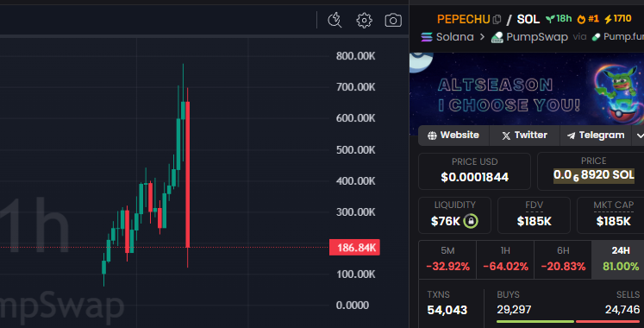The width and height of the screenshot is (644, 328).
Task: Open the chart indicators quick-search icon
Action: coord(335,20)
